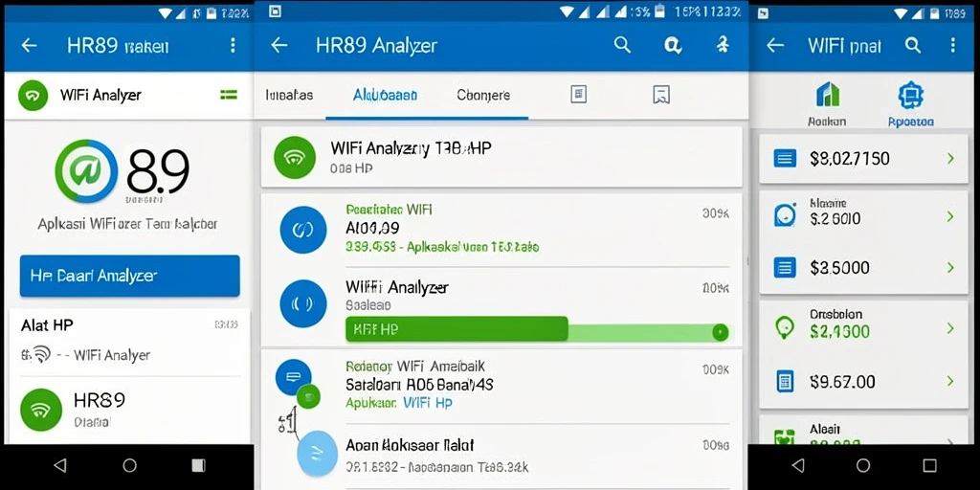Switch to the first tab left of Alubaaan
980x490 pixels.
[x=289, y=95]
